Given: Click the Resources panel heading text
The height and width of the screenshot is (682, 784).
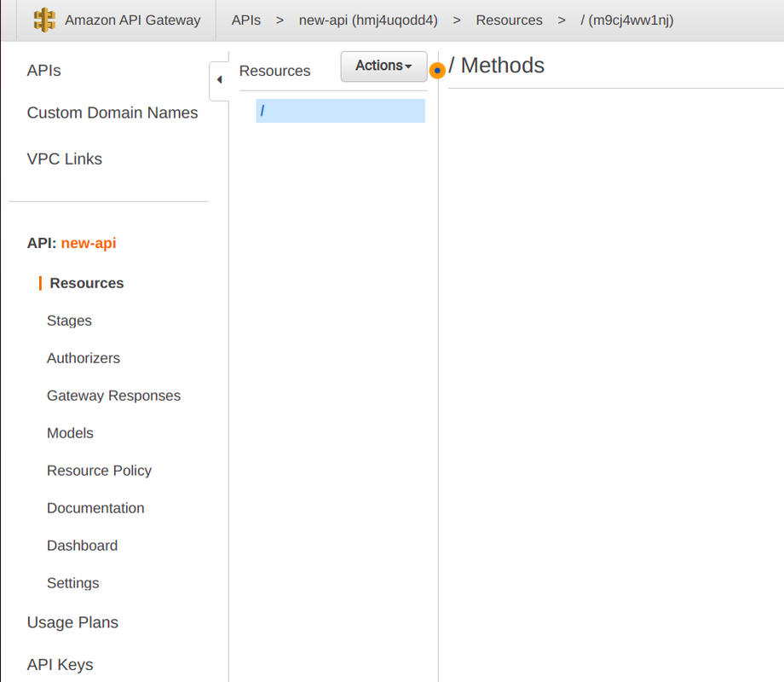Looking at the screenshot, I should (274, 71).
